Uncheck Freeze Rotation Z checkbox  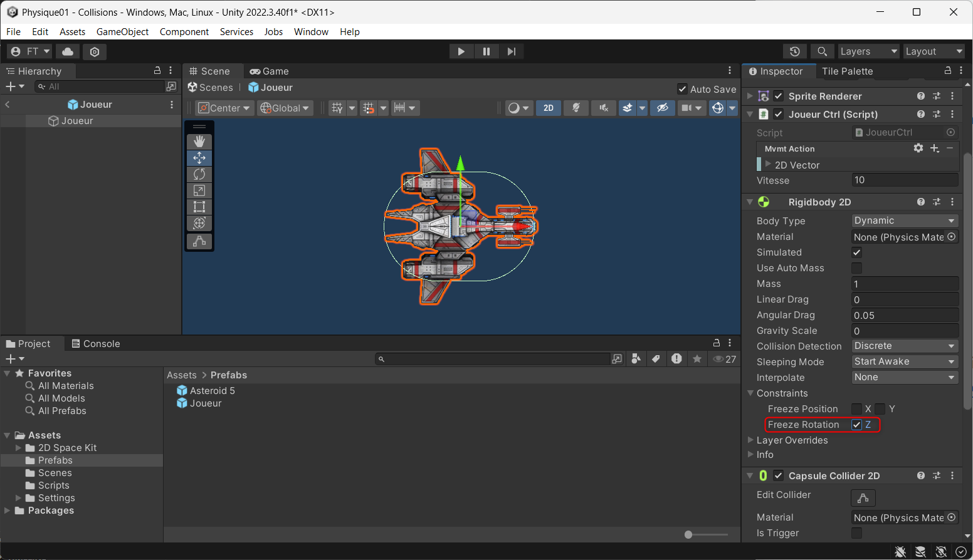point(856,425)
